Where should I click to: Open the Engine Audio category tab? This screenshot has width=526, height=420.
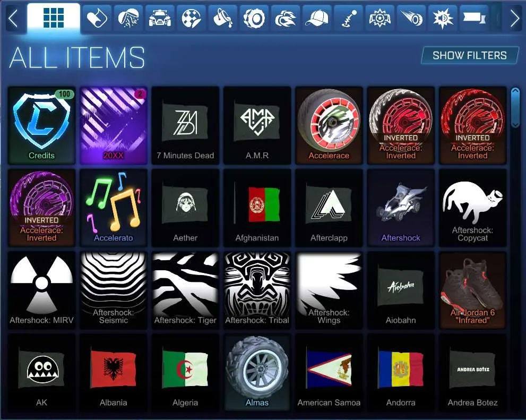click(443, 18)
